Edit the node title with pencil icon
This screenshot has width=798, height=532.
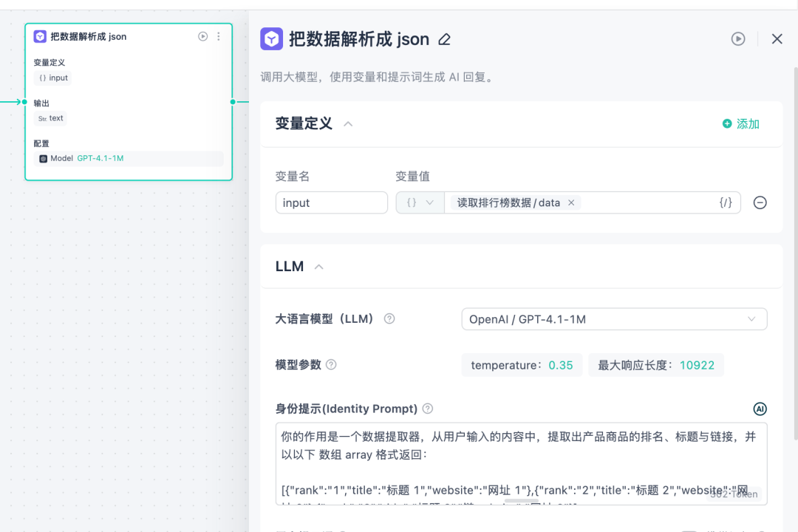[444, 39]
